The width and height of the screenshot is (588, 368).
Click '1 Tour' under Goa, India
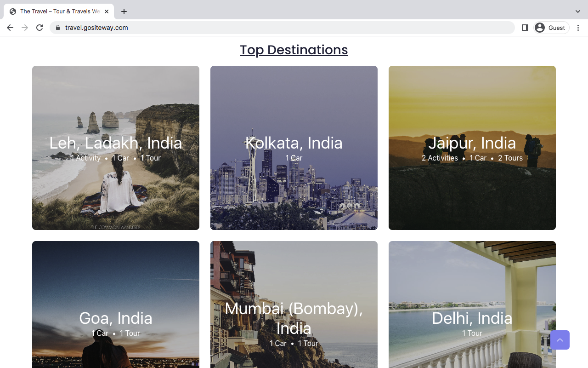point(130,333)
